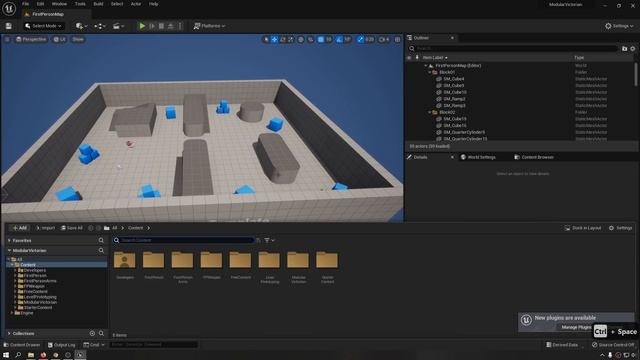Click the Import button

coord(45,228)
